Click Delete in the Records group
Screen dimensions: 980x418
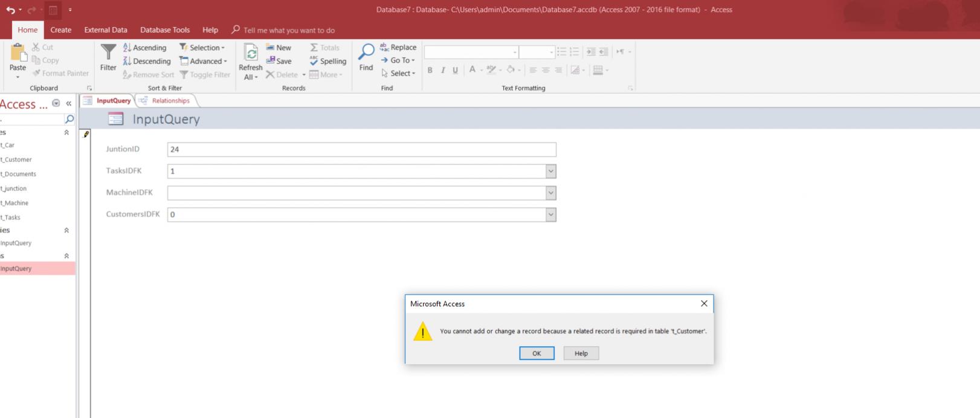(x=282, y=75)
